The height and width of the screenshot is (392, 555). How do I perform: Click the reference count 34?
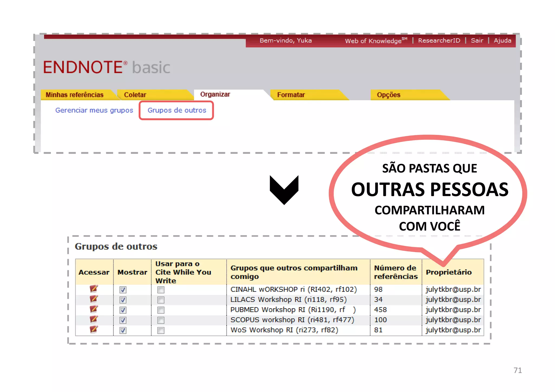pyautogui.click(x=378, y=299)
